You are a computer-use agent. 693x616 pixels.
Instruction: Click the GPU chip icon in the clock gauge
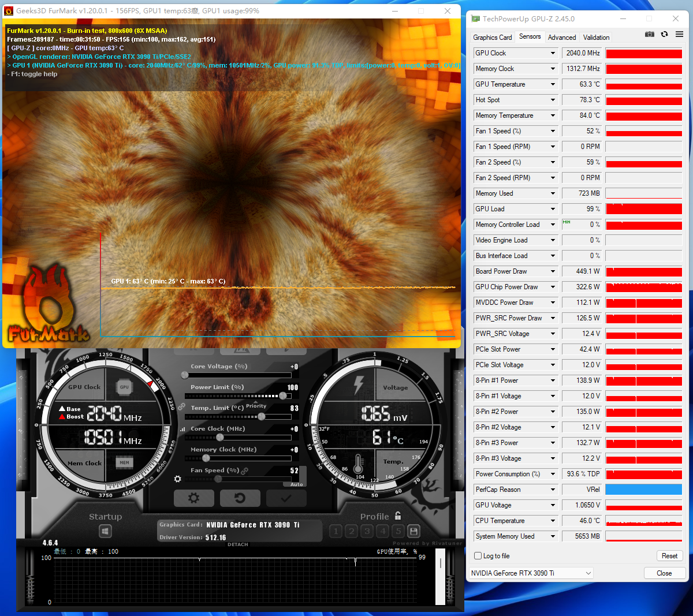tap(124, 387)
